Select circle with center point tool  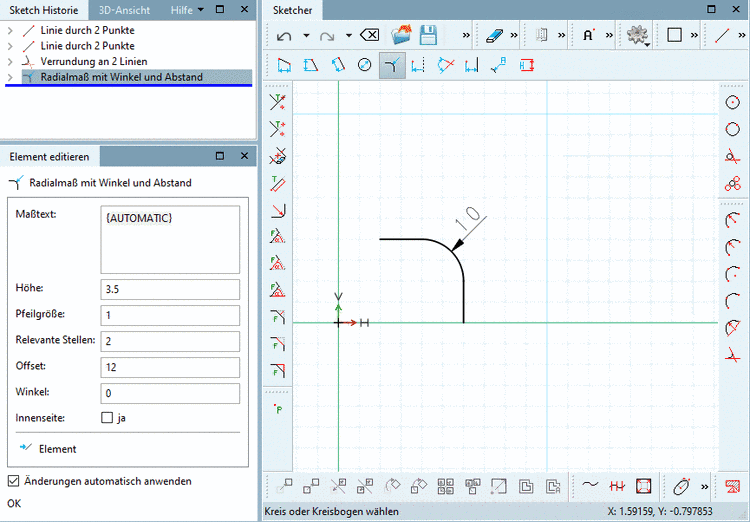732,102
